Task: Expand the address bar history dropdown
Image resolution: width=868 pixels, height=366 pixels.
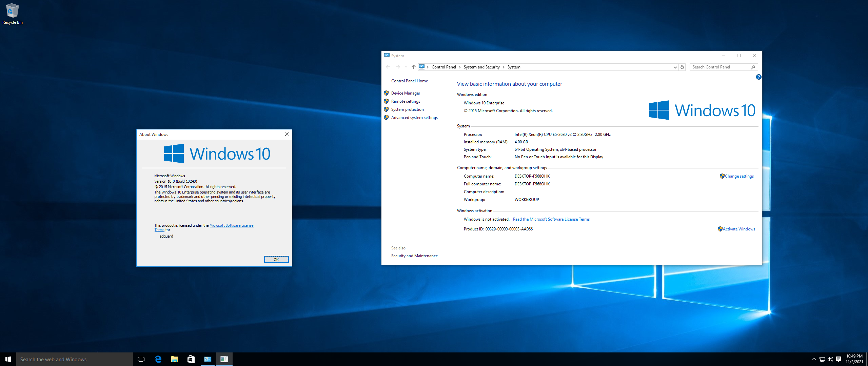Action: coord(675,67)
